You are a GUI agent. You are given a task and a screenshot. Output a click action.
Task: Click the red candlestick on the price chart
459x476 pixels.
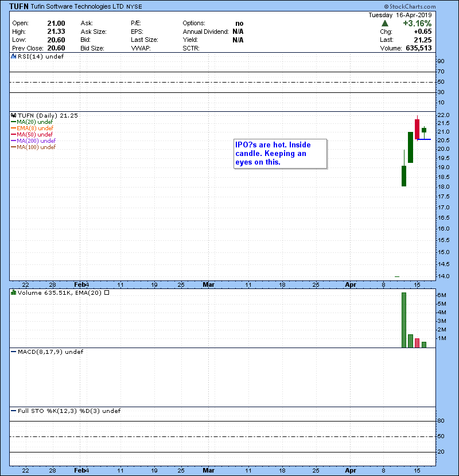tap(417, 129)
